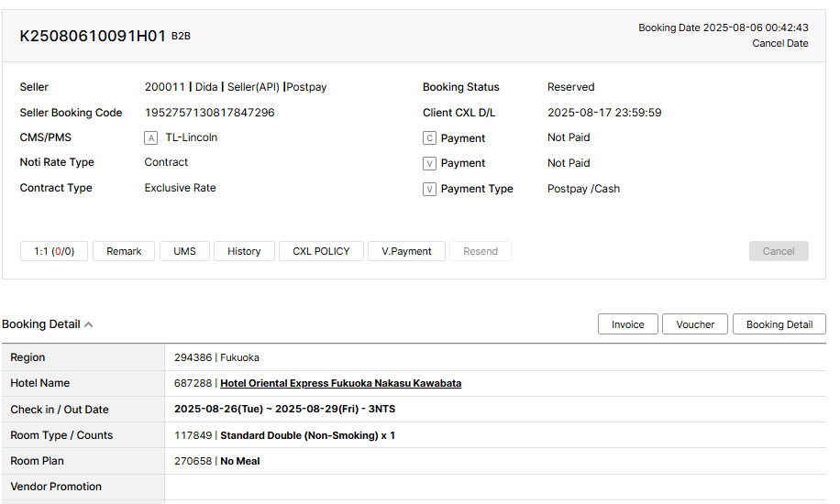Click the B2B badge near booking number

(x=181, y=37)
